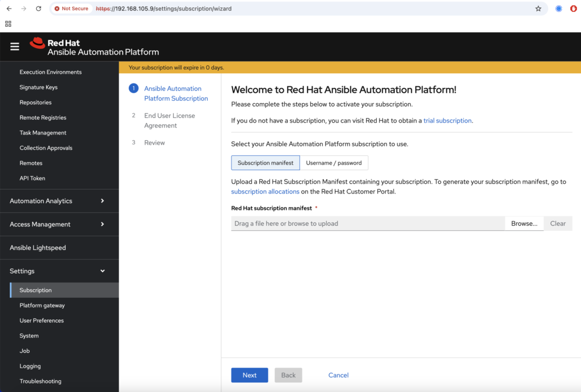
Task: Open API Token page
Action: coord(32,178)
